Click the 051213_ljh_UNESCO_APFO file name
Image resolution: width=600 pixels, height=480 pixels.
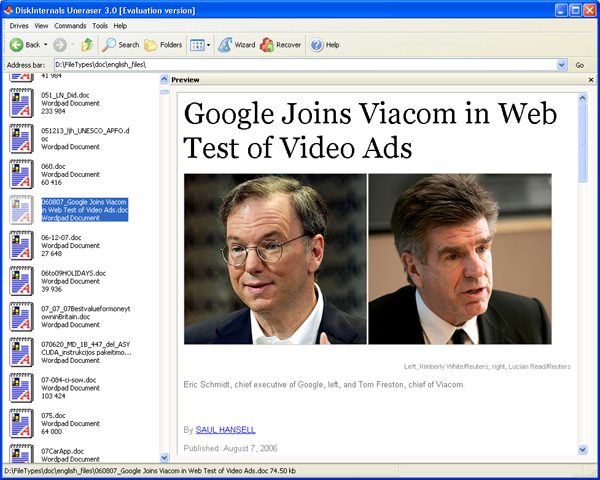click(85, 135)
